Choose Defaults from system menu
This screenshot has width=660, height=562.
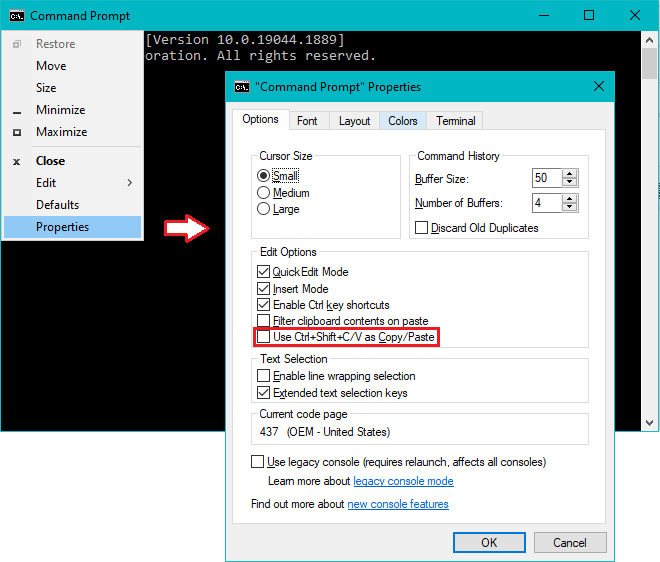pos(72,205)
